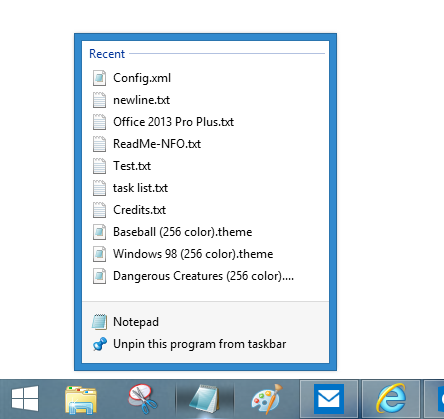Launch Snipping Tool from the taskbar
Image resolution: width=444 pixels, height=419 pixels.
pyautogui.click(x=143, y=399)
